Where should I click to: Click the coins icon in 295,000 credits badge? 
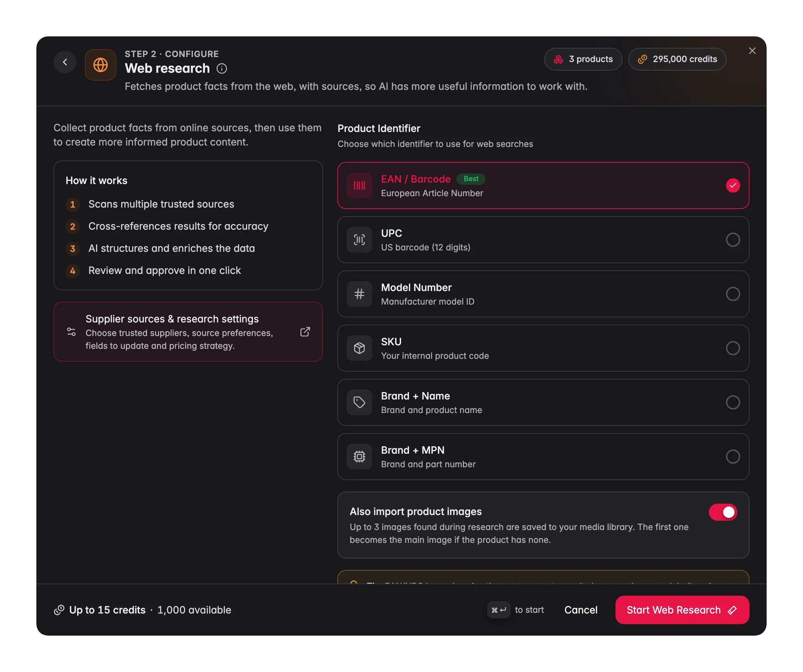pos(643,59)
